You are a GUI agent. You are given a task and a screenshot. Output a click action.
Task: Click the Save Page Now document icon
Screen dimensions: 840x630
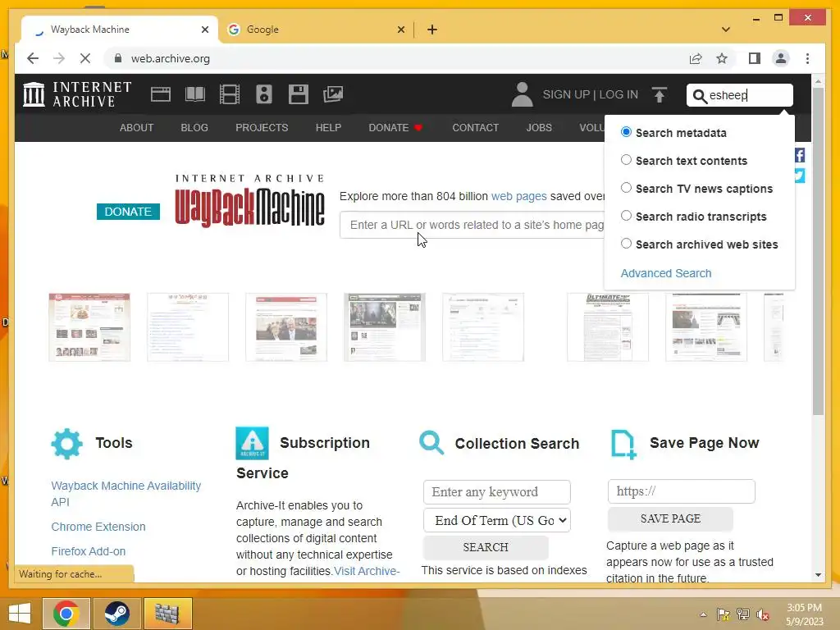(623, 444)
